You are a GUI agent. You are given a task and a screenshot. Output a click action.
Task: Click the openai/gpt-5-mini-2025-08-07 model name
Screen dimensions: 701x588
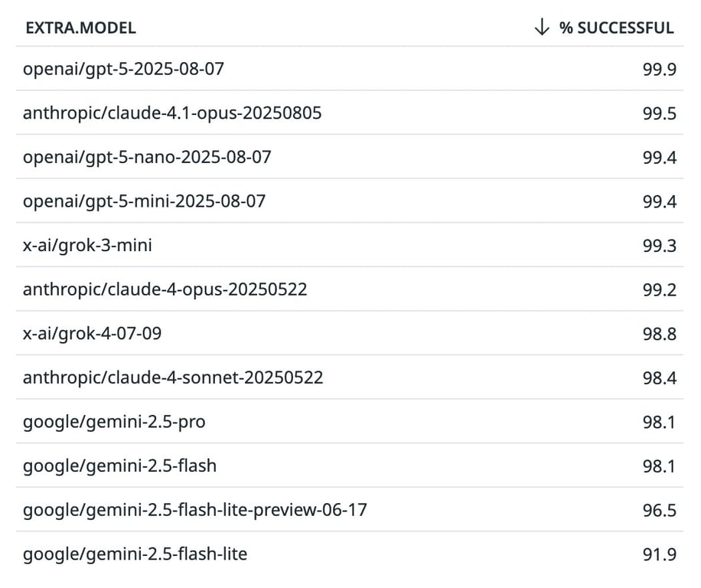pos(144,201)
